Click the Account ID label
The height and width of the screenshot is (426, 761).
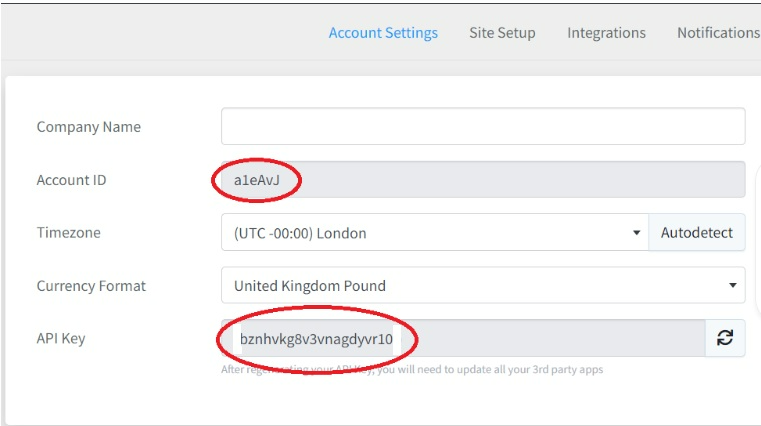(71, 180)
